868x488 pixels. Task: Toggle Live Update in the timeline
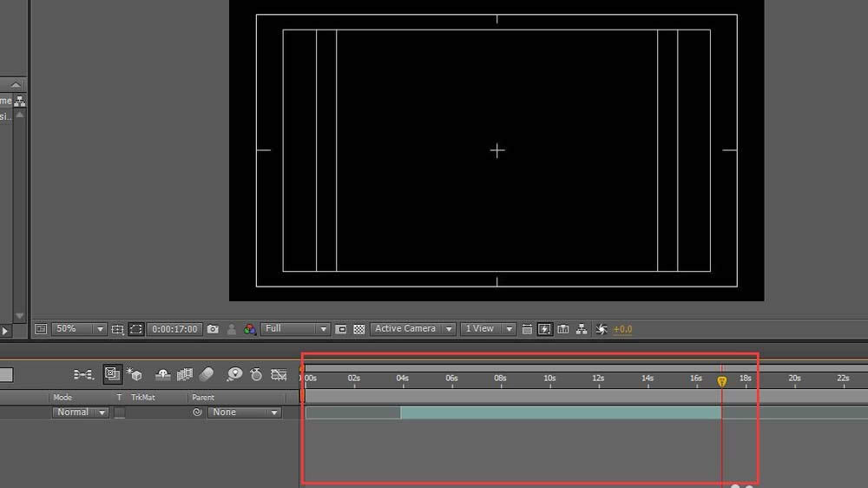(112, 374)
